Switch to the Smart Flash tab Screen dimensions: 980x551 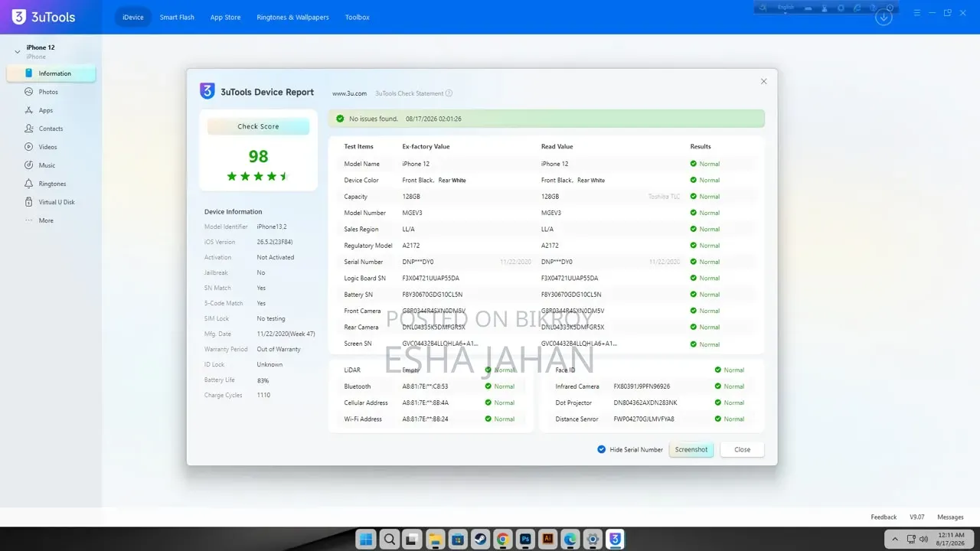pos(177,17)
